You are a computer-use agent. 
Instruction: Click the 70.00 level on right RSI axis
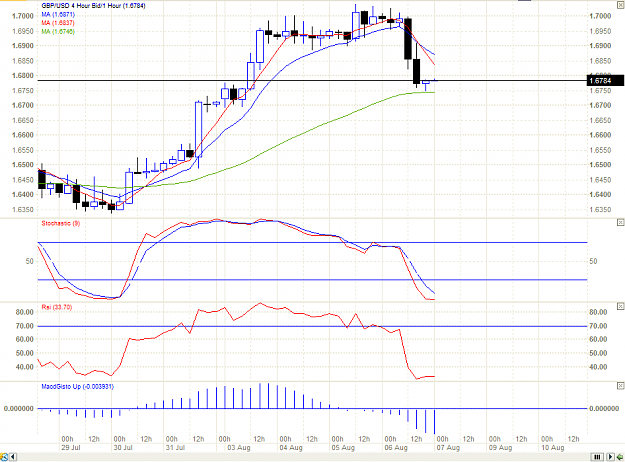(x=598, y=326)
